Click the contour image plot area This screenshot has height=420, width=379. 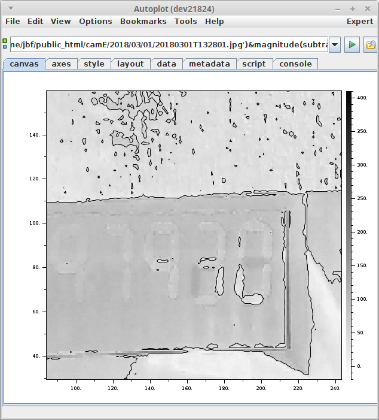coord(194,235)
